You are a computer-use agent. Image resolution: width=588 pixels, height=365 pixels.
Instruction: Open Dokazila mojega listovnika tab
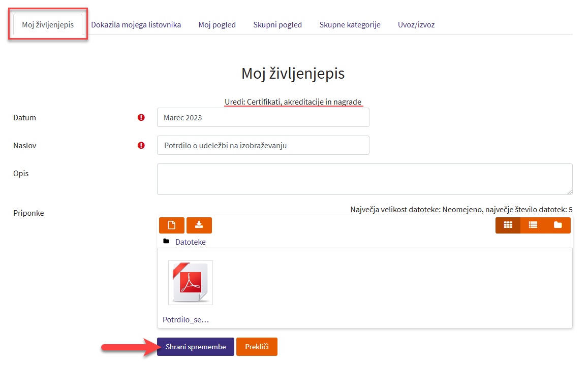coord(136,24)
